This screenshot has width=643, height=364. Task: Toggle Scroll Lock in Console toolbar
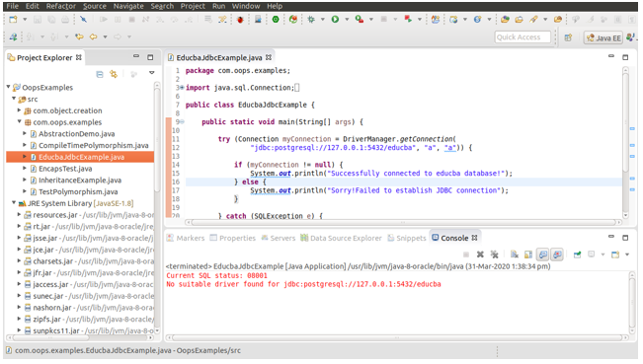point(528,255)
